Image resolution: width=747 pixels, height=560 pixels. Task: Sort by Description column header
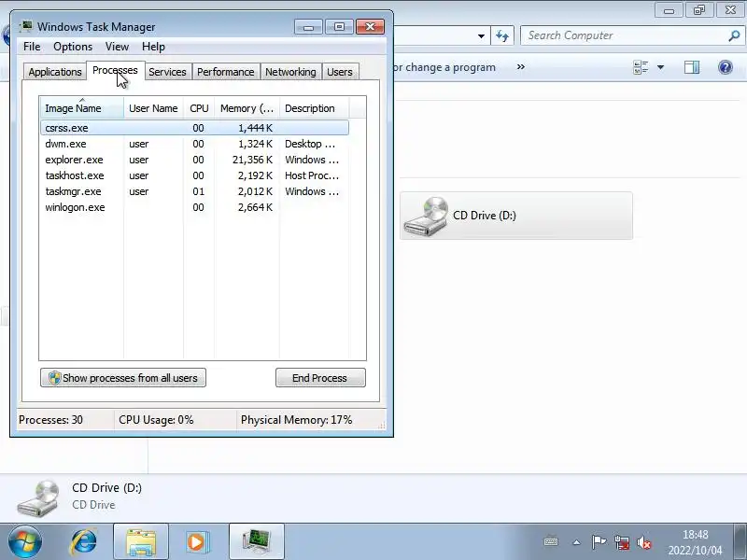pos(315,108)
